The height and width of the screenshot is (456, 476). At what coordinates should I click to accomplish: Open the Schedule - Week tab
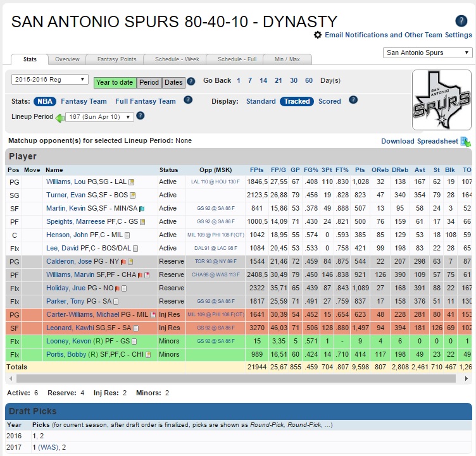pos(177,59)
